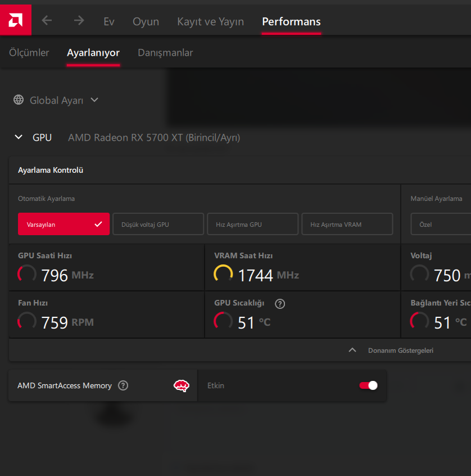
Task: Switch to the Oyun tab
Action: (x=146, y=22)
